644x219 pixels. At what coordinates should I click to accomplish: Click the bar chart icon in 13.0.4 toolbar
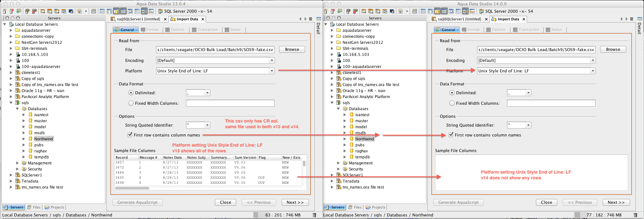151,11
